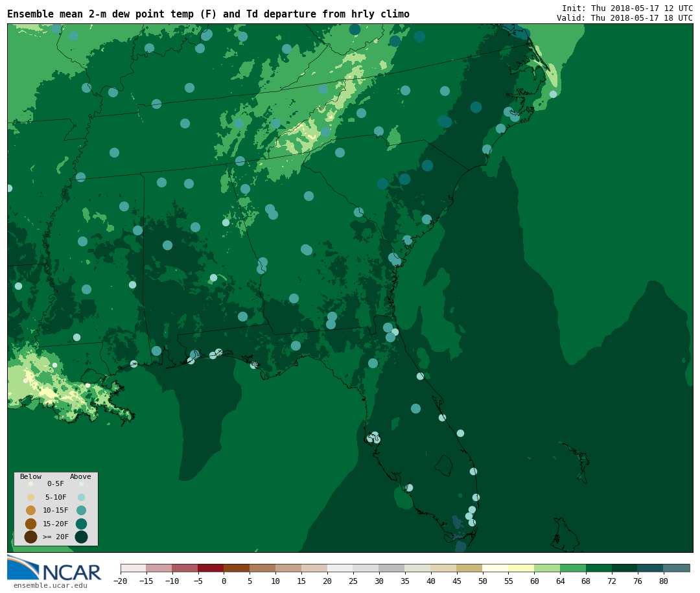Pick the 76 to 80 dark teal swatch
The height and width of the screenshot is (593, 700).
[x=651, y=568]
